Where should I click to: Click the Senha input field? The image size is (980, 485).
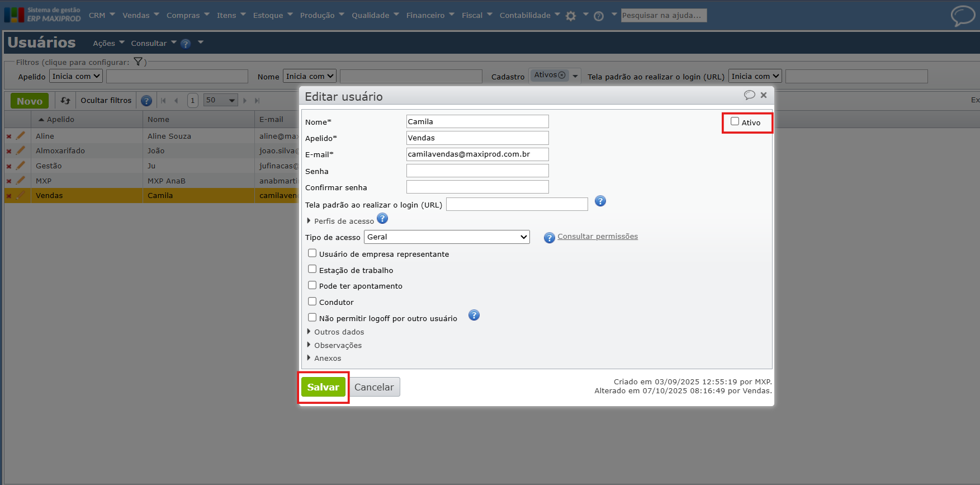click(477, 171)
